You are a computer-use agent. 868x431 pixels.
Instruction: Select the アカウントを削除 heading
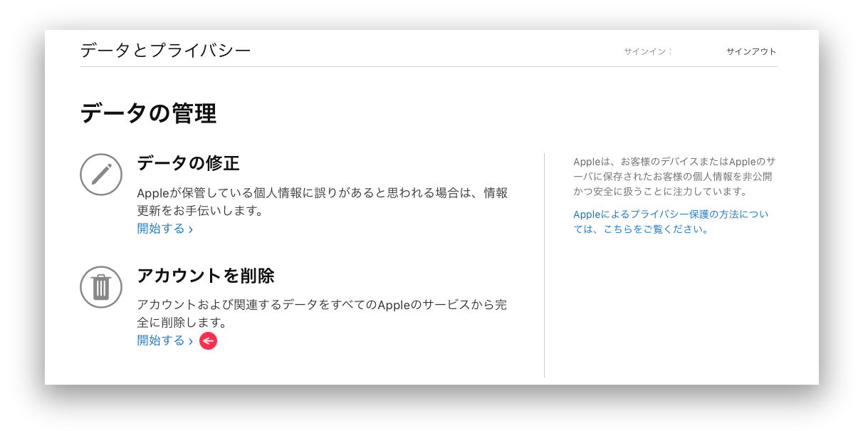pyautogui.click(x=206, y=276)
